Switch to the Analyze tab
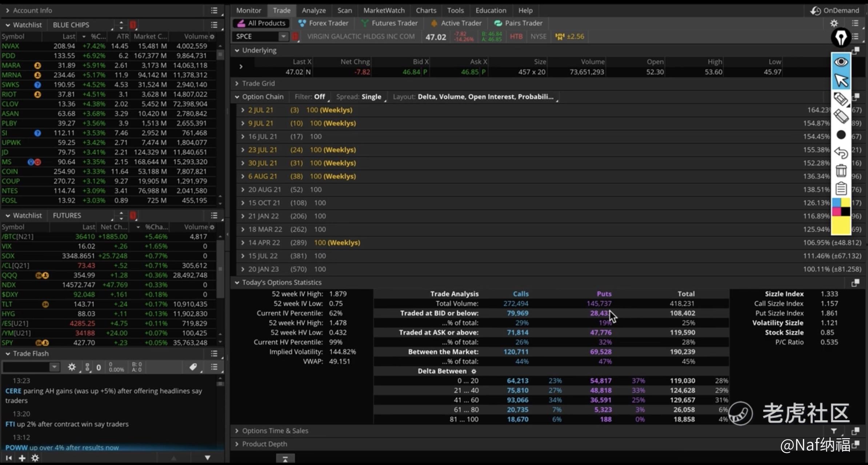The image size is (868, 465). (313, 11)
